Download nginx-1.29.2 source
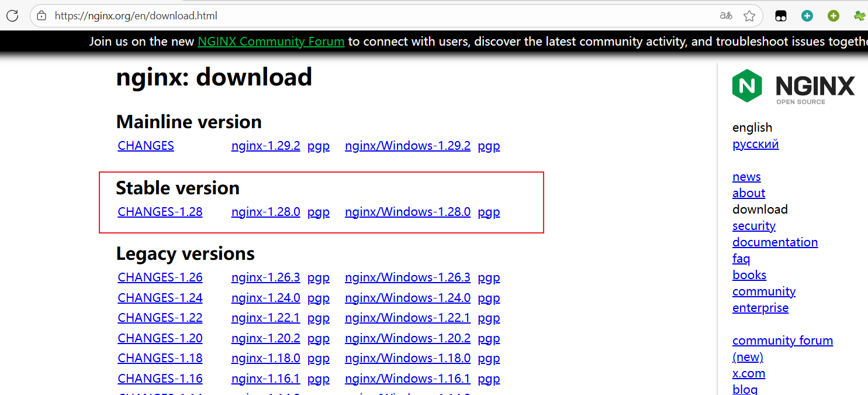868x395 pixels. click(x=265, y=146)
